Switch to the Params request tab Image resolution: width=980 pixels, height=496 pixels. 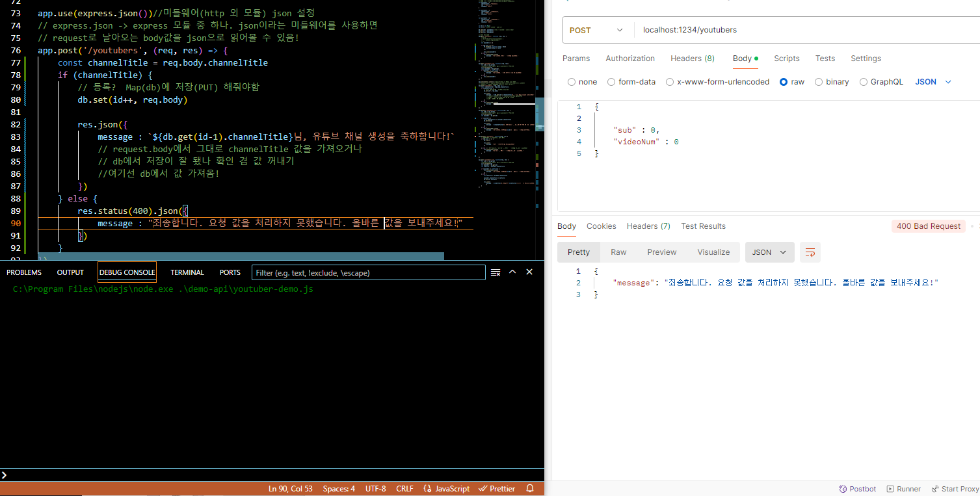click(x=576, y=59)
